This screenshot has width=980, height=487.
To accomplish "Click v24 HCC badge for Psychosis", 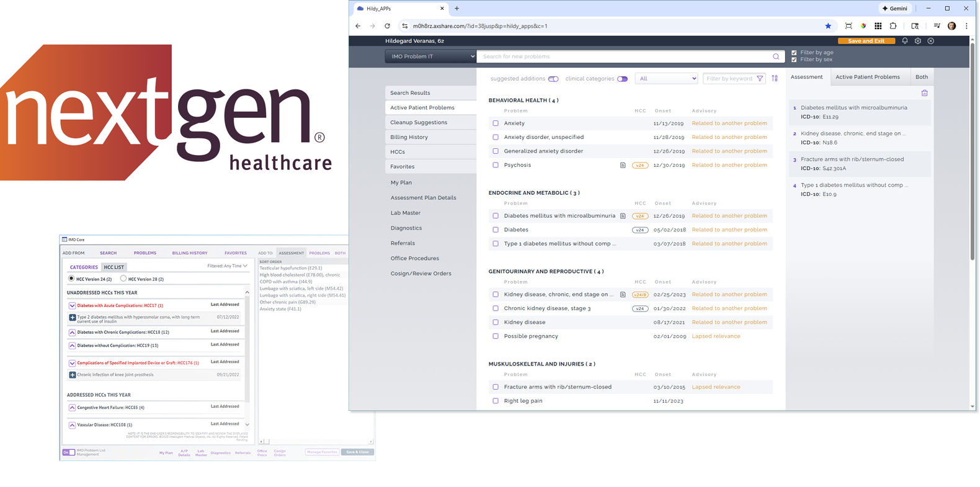I will [640, 166].
